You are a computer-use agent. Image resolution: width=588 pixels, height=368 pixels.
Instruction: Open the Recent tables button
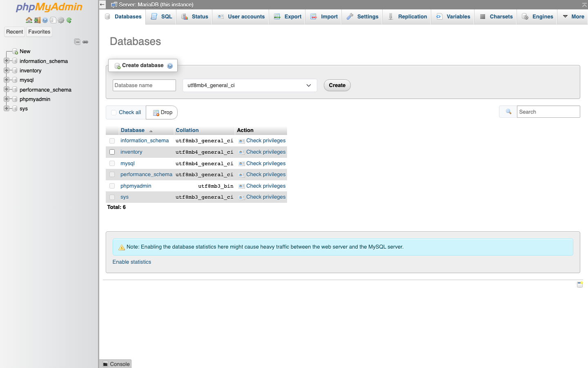coord(15,32)
